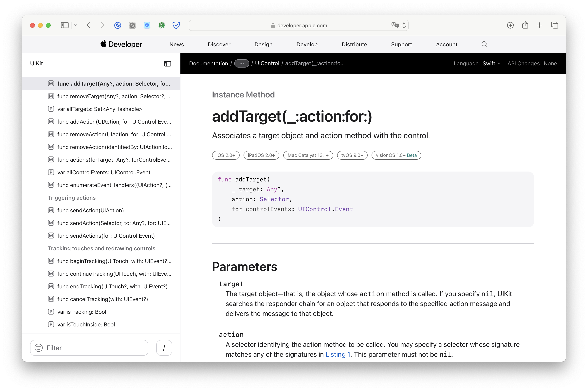Click the UIControl breadcrumb link
The height and width of the screenshot is (391, 588).
pos(267,64)
